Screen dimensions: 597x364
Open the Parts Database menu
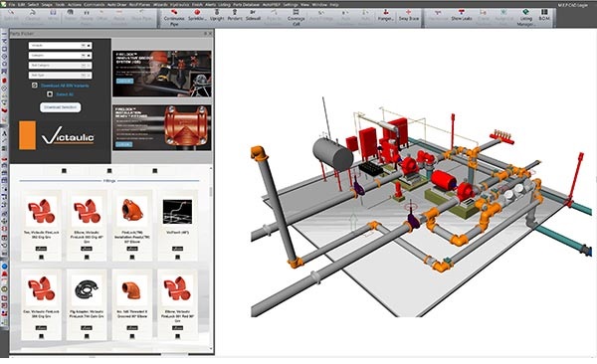246,5
